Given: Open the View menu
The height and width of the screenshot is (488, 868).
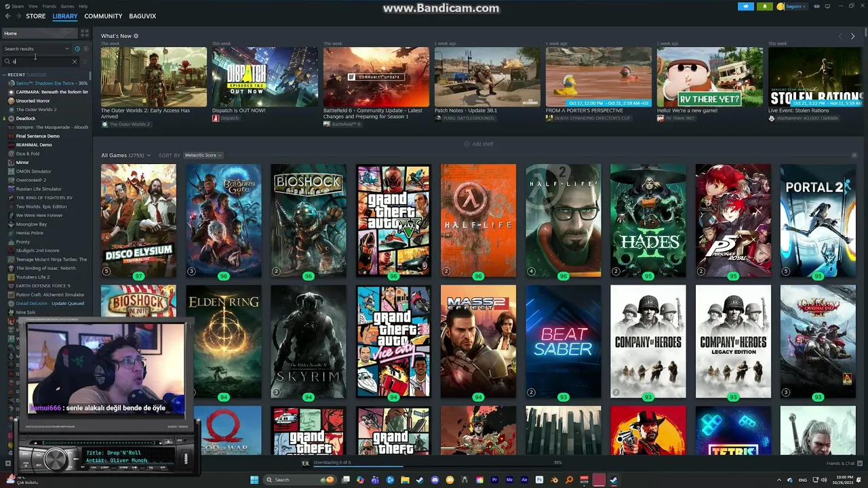Looking at the screenshot, I should (x=33, y=6).
